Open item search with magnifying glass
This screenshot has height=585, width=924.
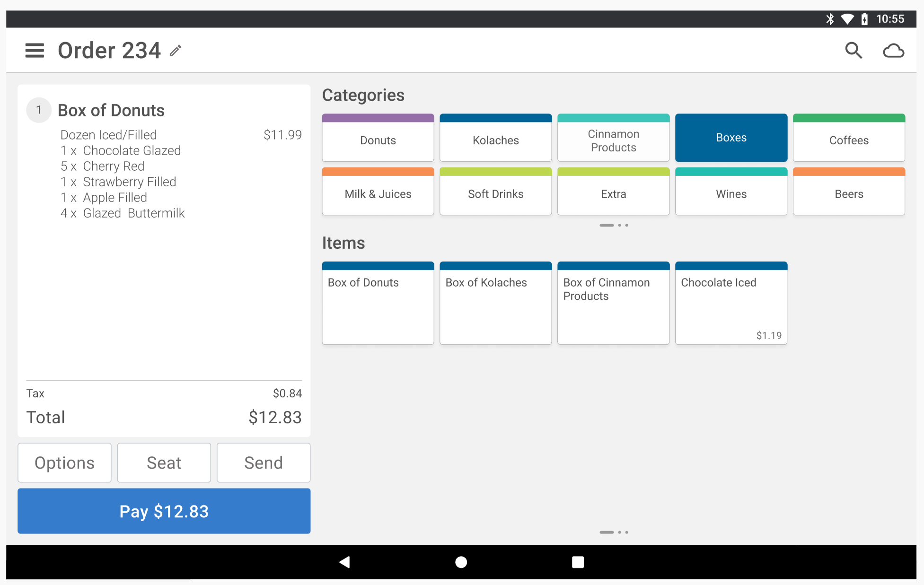pos(854,50)
